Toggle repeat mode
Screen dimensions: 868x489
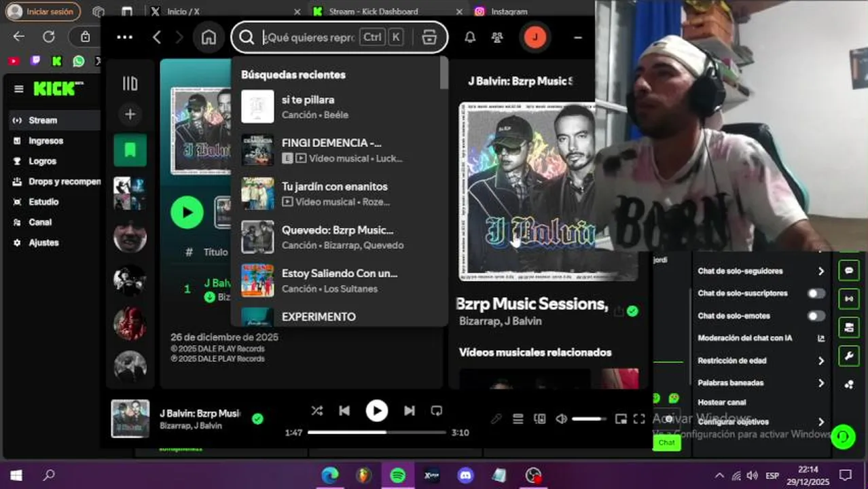point(437,410)
